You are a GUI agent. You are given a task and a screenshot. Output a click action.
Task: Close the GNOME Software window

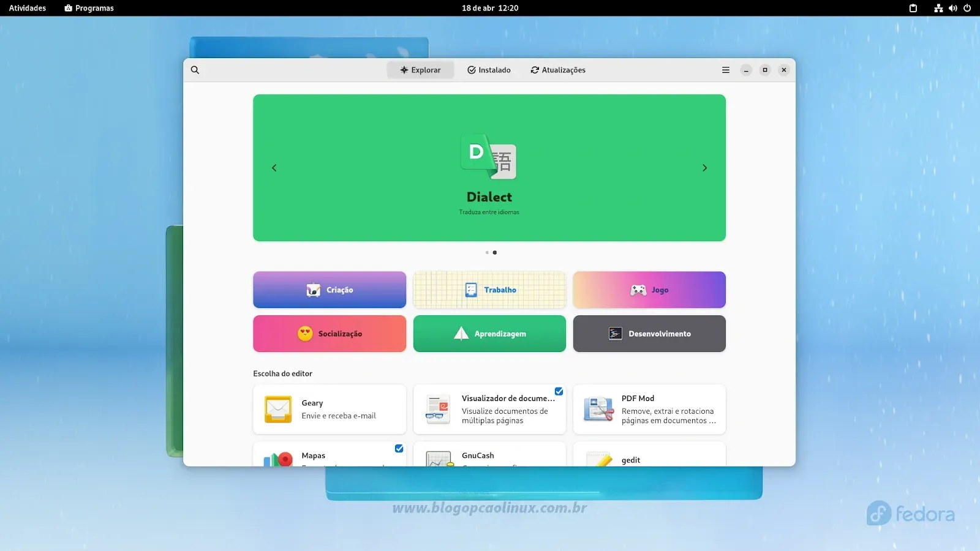coord(784,70)
